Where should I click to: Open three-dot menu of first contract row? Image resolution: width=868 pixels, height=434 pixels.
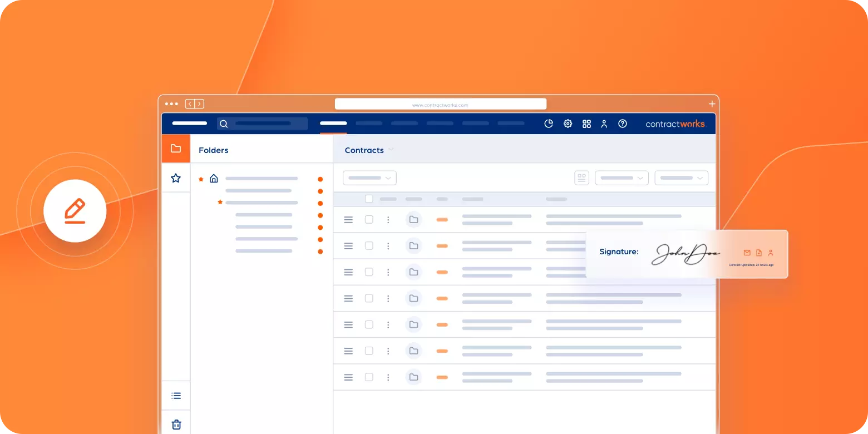coord(388,220)
